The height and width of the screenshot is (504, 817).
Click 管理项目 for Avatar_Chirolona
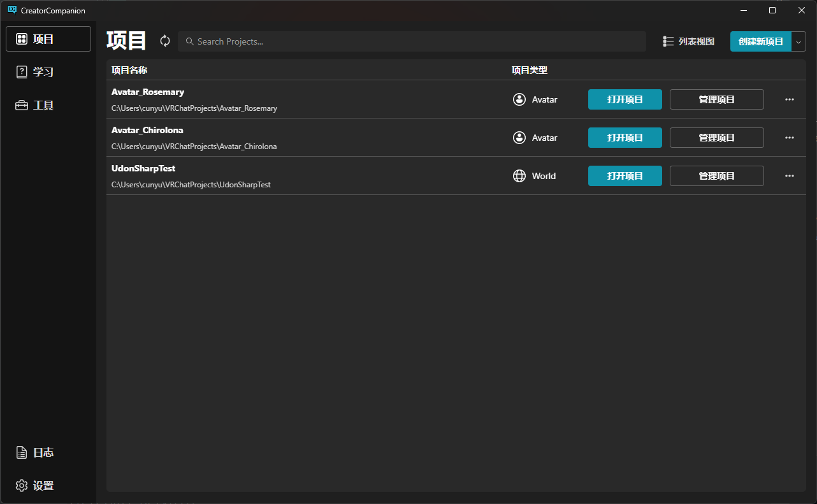click(716, 138)
